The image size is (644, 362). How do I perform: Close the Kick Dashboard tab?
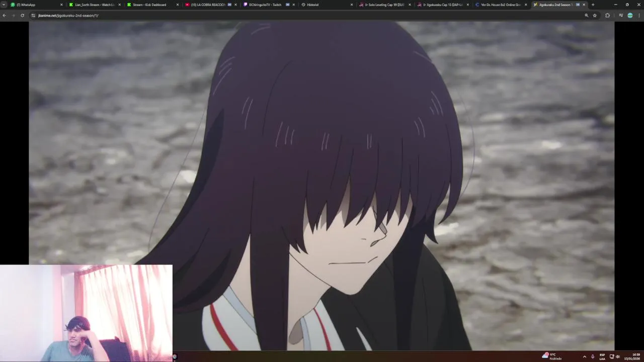coord(177,5)
